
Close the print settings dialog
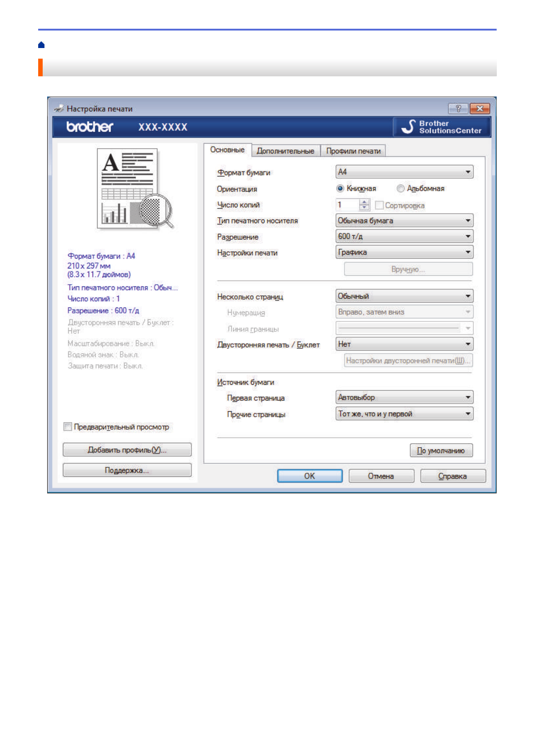(x=479, y=109)
